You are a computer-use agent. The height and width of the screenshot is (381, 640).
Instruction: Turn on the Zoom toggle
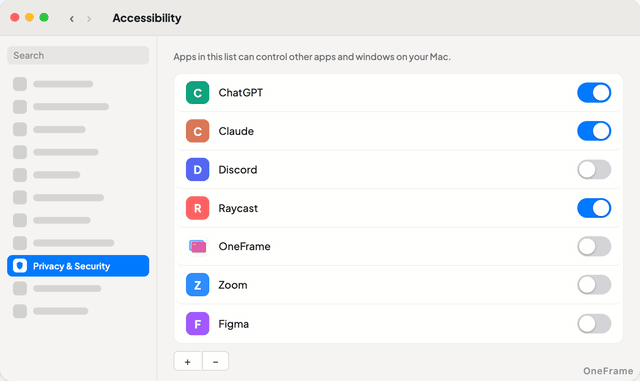click(594, 285)
